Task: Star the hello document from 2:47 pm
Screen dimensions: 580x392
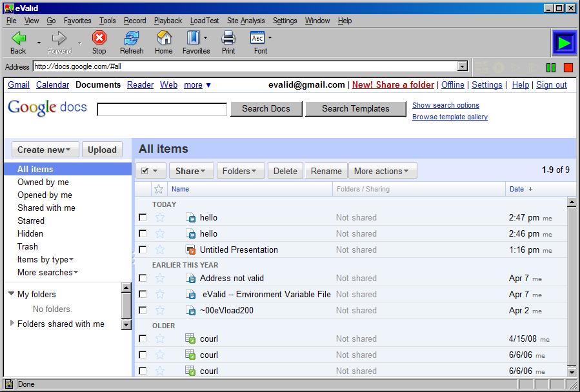Action: pyautogui.click(x=160, y=217)
